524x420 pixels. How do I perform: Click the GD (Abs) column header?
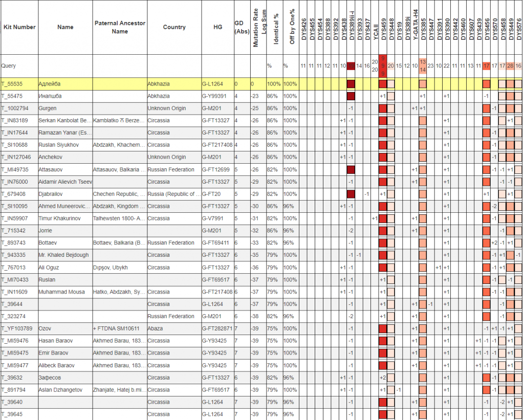click(x=239, y=27)
